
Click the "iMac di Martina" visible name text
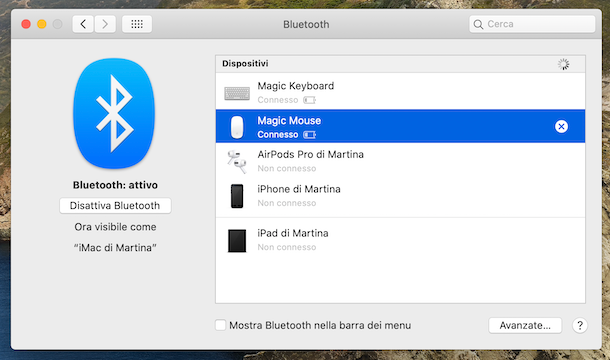pyautogui.click(x=115, y=248)
